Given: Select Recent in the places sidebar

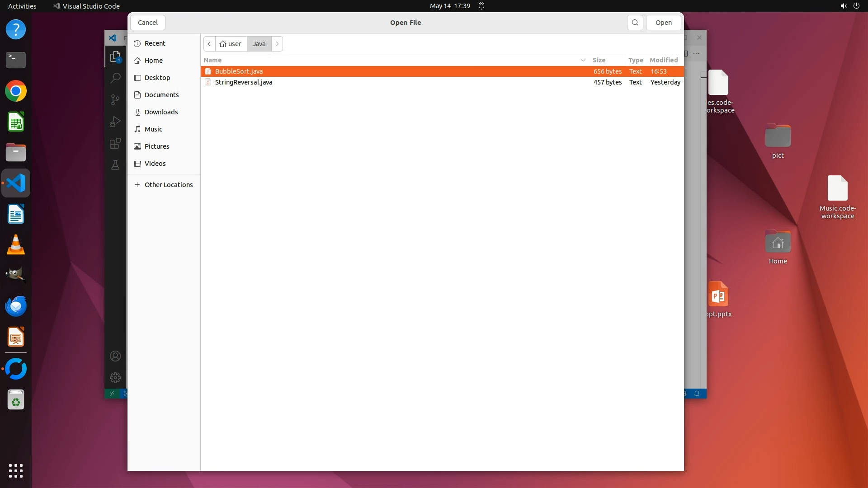Looking at the screenshot, I should 155,43.
